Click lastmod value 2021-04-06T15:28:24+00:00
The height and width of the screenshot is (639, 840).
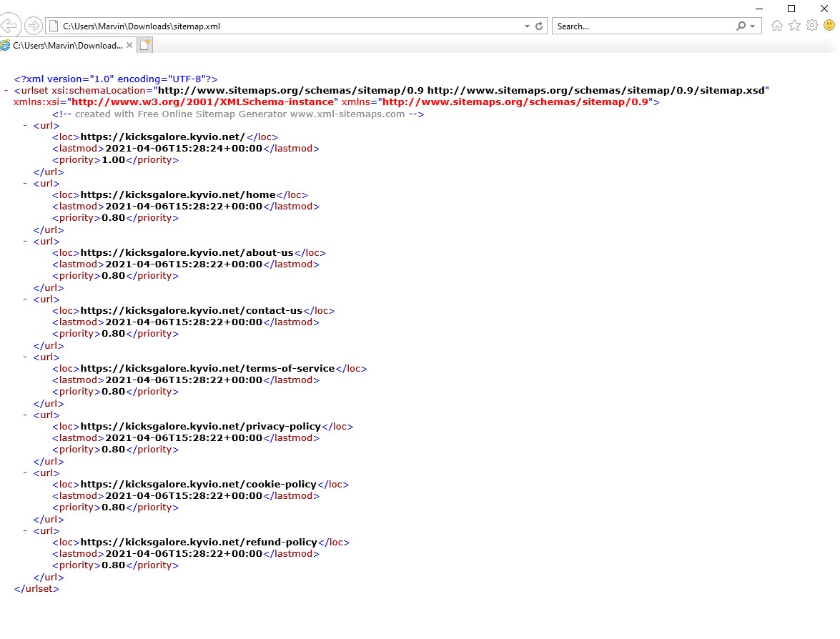pos(184,149)
